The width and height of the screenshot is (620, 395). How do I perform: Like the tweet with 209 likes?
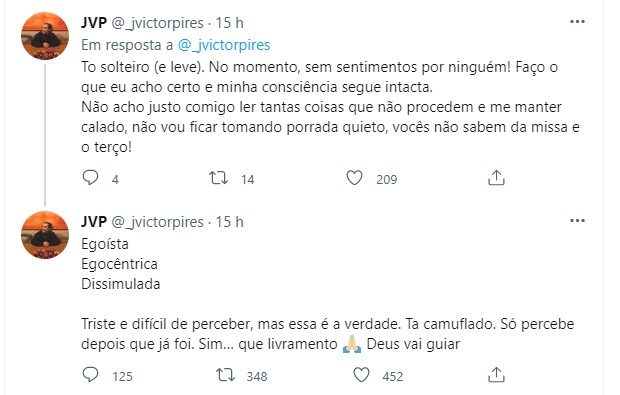(354, 178)
